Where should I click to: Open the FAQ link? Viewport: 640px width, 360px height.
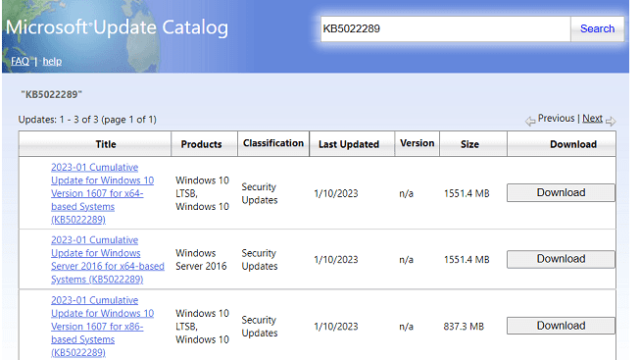[x=20, y=61]
